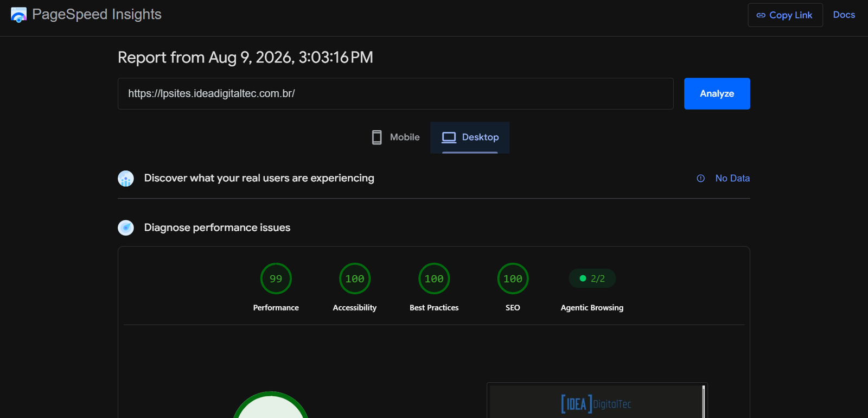Click the real users experience section icon
This screenshot has width=868, height=418.
126,179
